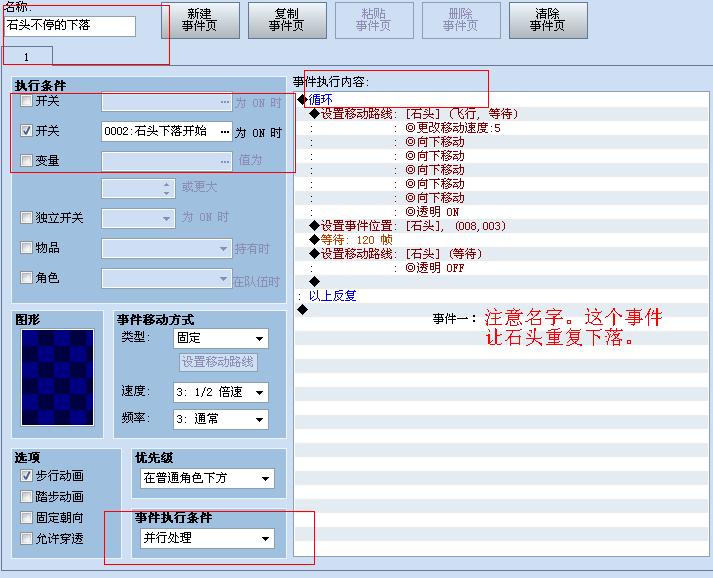Click the 新建事件页 button
This screenshot has height=578, width=713.
pos(200,20)
